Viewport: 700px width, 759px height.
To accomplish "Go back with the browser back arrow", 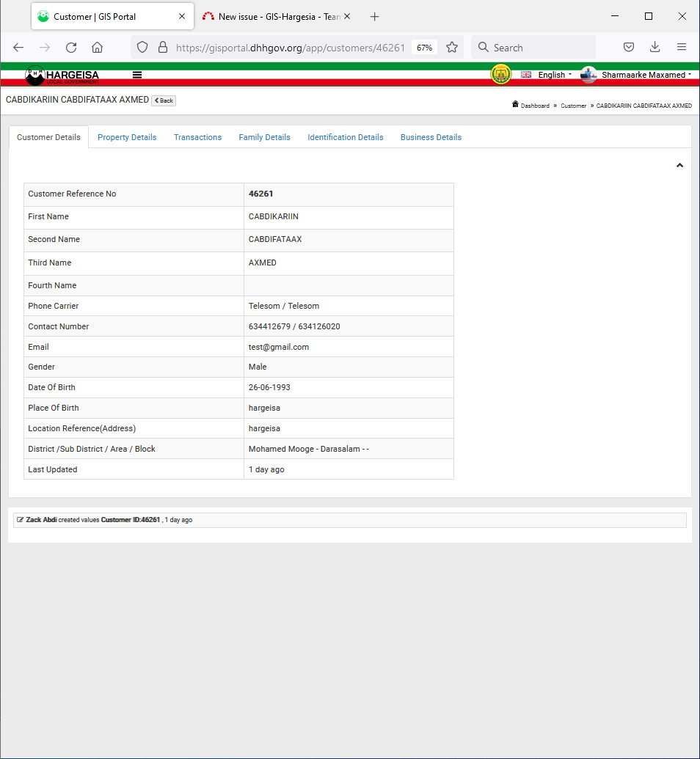I will pyautogui.click(x=18, y=48).
